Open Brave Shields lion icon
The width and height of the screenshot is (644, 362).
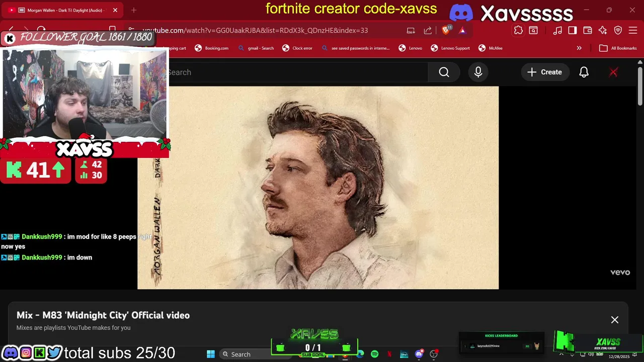(x=446, y=30)
